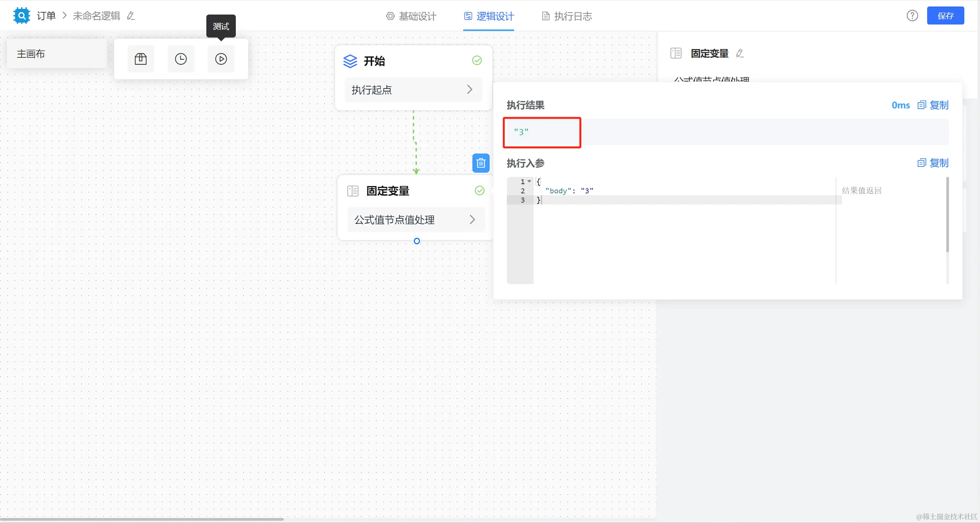Click the app gear logo icon
Screen dimensions: 980x523
coord(21,16)
